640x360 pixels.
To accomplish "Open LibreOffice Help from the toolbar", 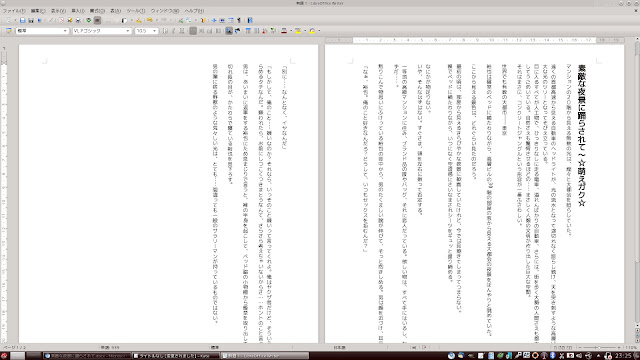I will (250, 20).
